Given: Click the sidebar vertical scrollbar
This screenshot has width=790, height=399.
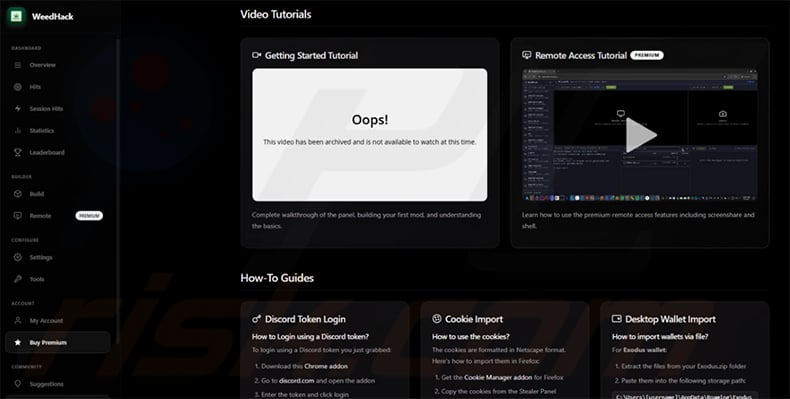Looking at the screenshot, I should point(118,191).
